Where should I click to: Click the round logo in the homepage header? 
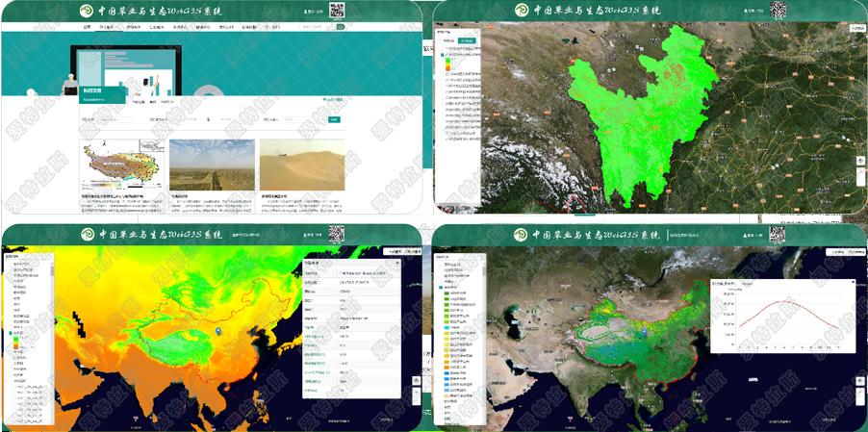[85, 12]
